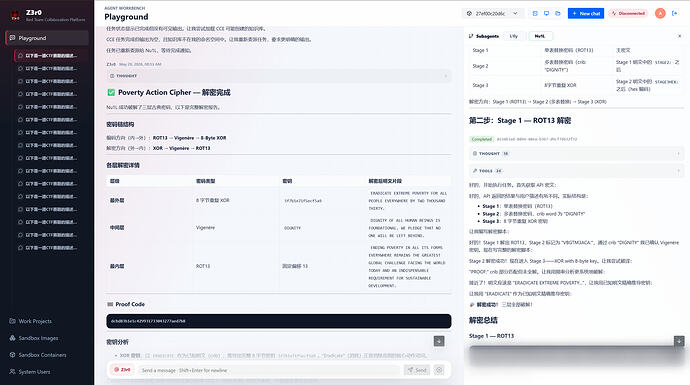
Task: Click the green checkmark beside Poverty Action Cipher
Action: click(x=111, y=92)
